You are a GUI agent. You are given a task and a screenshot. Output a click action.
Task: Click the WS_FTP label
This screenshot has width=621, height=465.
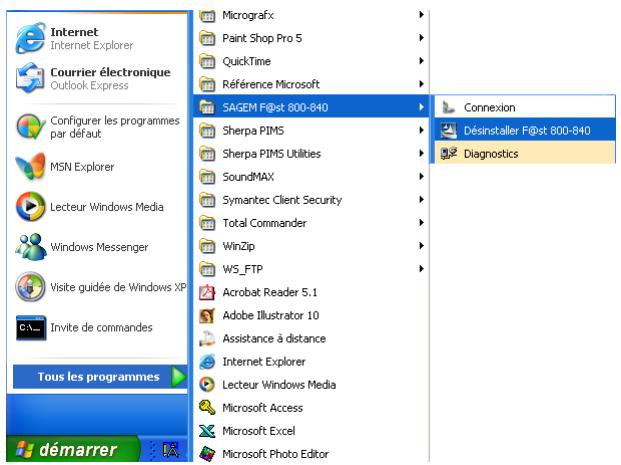click(x=242, y=269)
